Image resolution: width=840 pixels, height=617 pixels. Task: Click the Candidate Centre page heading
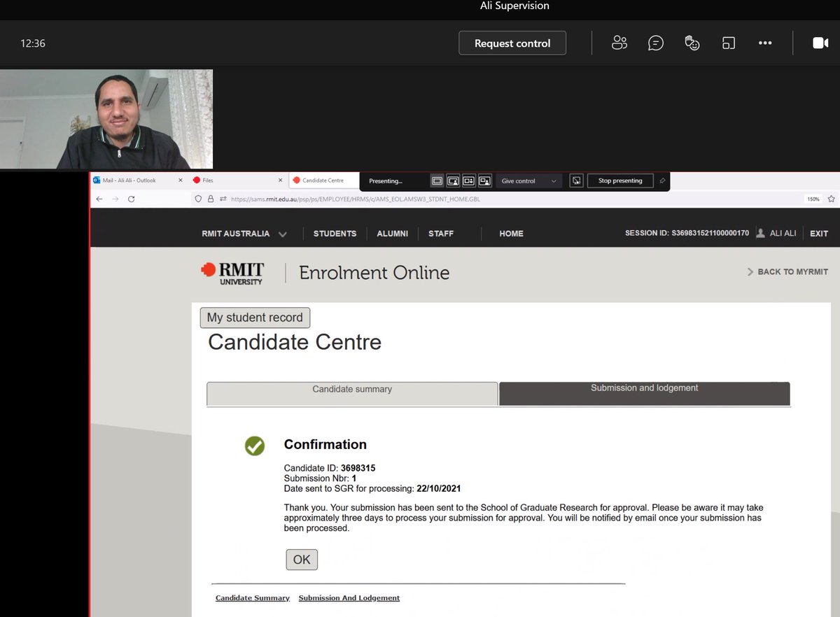click(295, 342)
